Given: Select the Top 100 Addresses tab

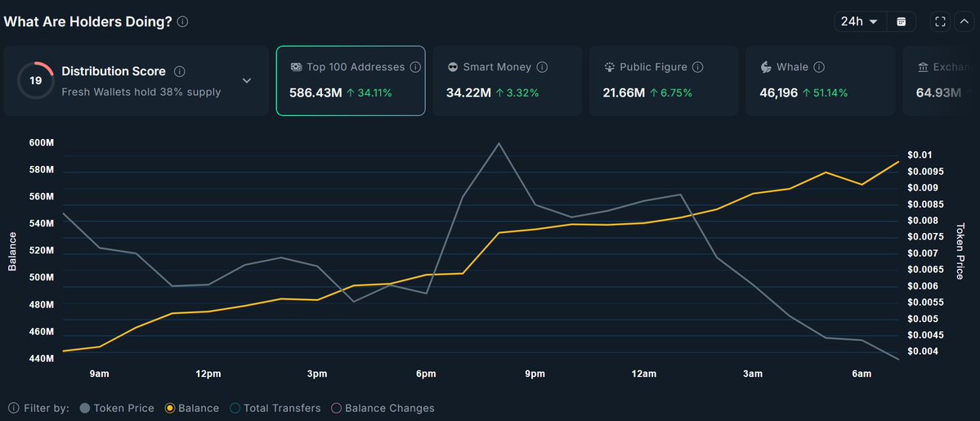Looking at the screenshot, I should [350, 80].
